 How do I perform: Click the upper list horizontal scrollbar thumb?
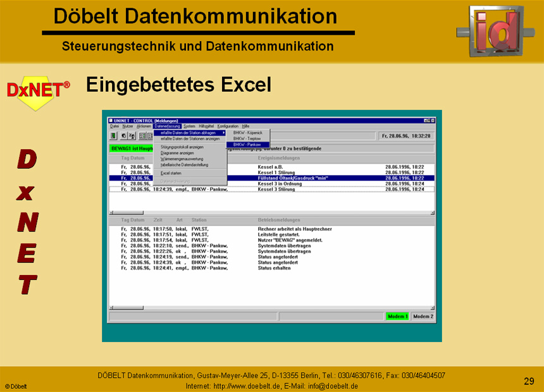point(128,212)
